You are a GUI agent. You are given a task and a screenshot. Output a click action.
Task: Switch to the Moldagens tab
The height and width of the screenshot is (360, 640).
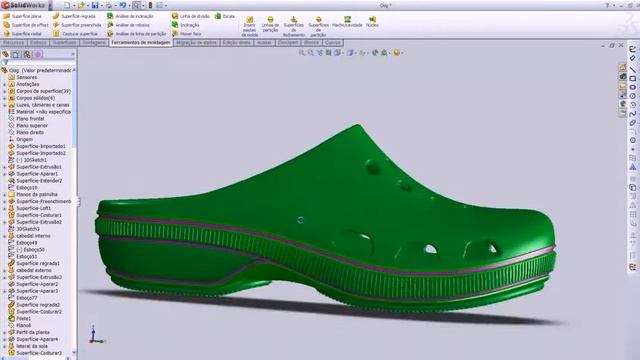[x=94, y=42]
